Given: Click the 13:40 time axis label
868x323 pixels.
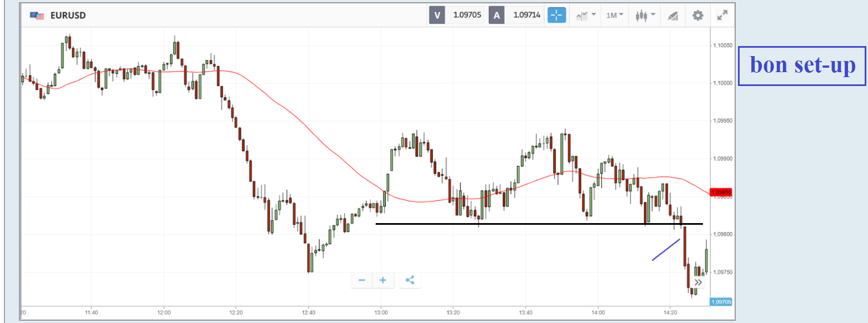Looking at the screenshot, I should [525, 313].
